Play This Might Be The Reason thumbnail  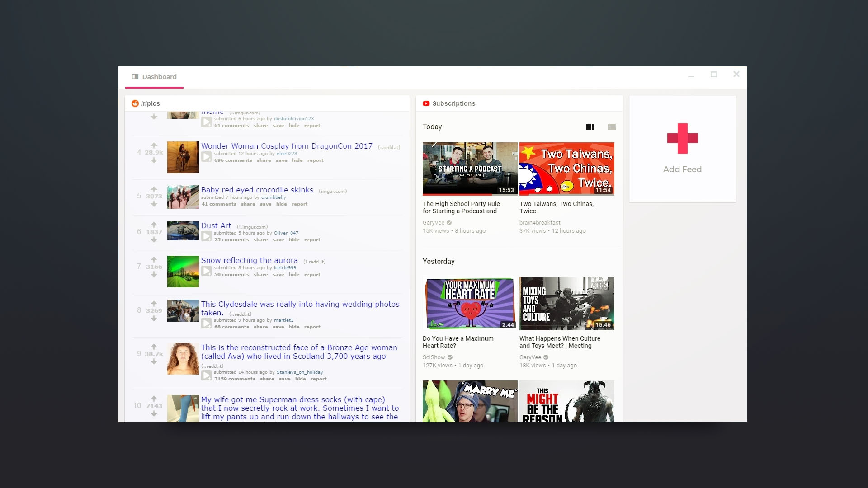coord(566,402)
